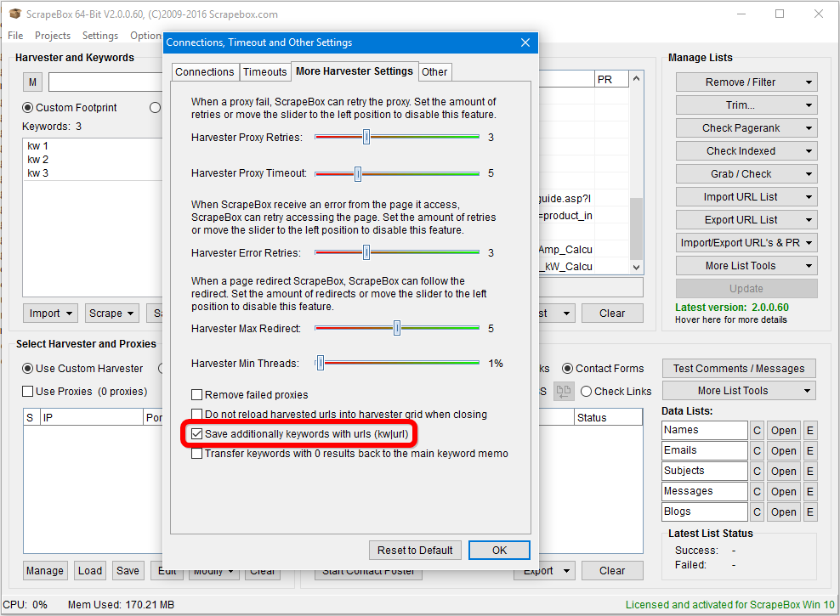Click Test Comments / Messages button
The height and width of the screenshot is (616, 840).
pos(739,369)
